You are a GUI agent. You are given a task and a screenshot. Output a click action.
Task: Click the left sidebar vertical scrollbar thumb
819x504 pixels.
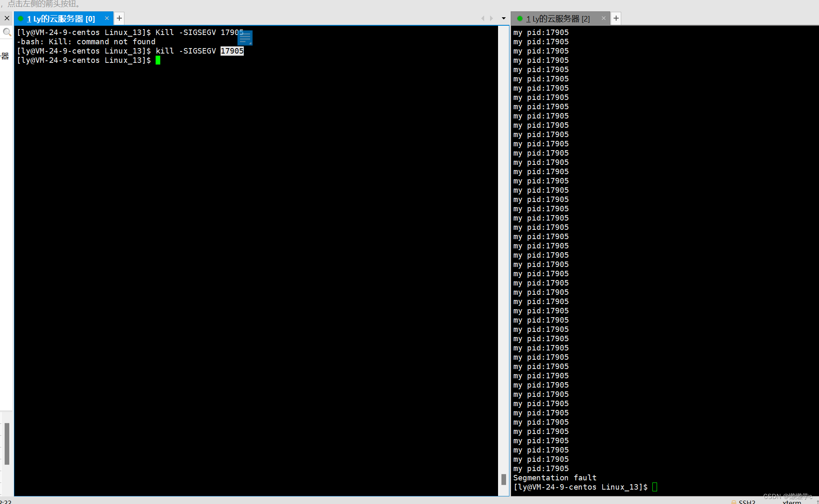coord(7,444)
